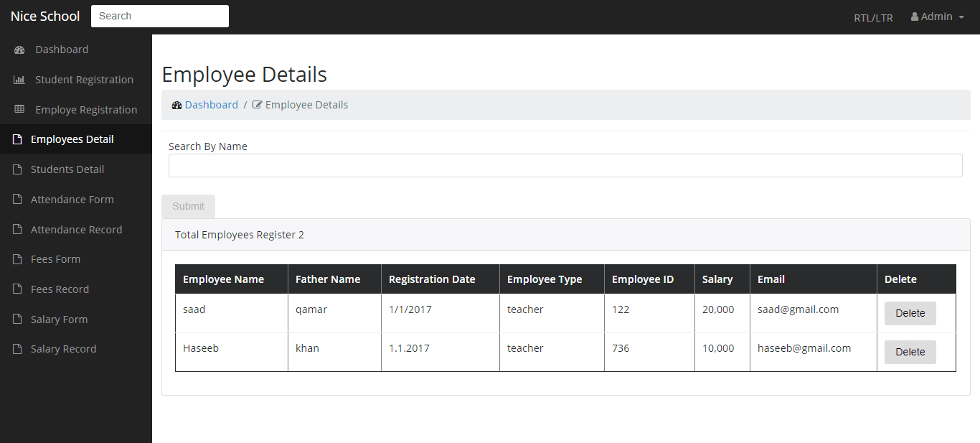Click the Submit button
980x443 pixels.
click(188, 206)
